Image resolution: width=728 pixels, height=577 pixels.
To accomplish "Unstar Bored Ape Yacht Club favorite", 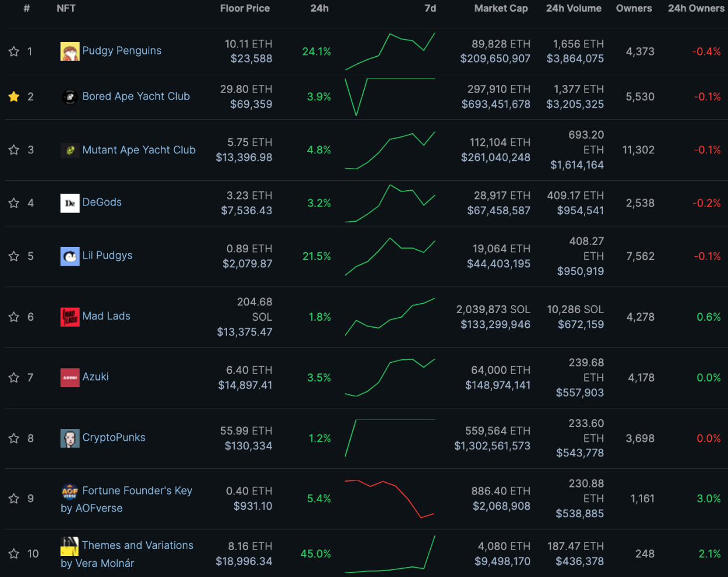I will 14,97.
